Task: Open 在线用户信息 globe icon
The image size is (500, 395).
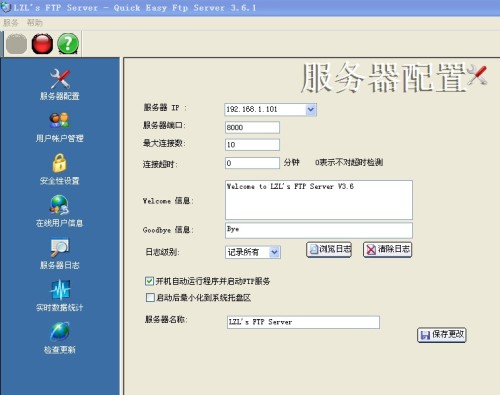Action: click(60, 205)
